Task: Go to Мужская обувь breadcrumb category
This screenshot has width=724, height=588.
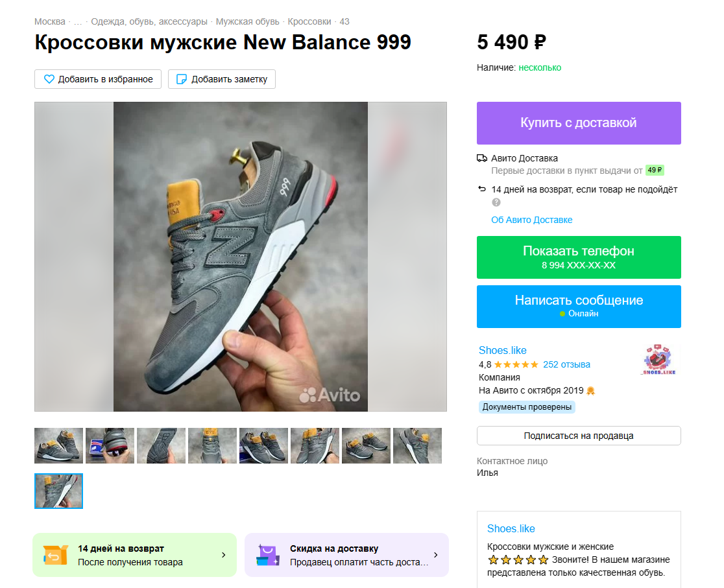Action: click(x=249, y=21)
